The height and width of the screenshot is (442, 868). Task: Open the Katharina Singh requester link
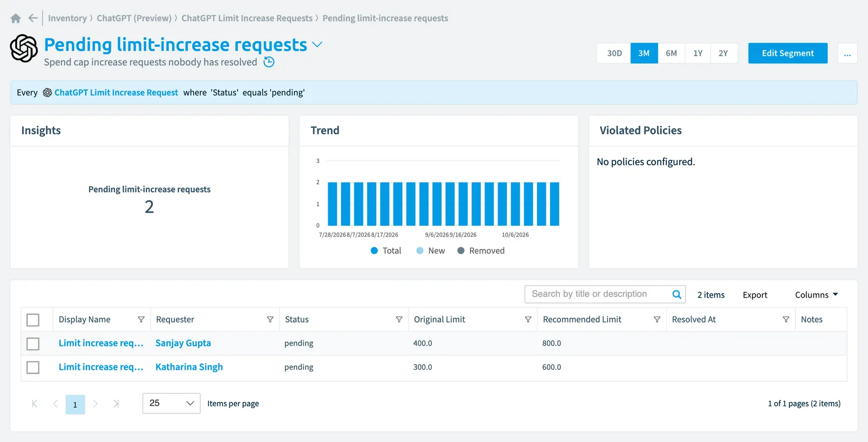(x=189, y=367)
